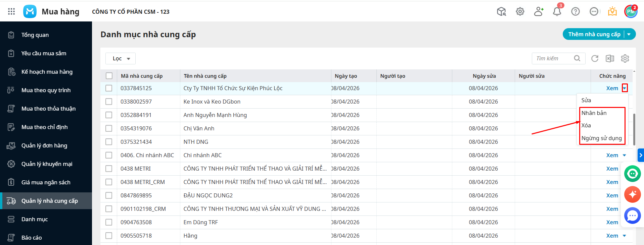Expand the Lọc filter dropdown
Viewport: 644px width, 245px height.
(121, 58)
